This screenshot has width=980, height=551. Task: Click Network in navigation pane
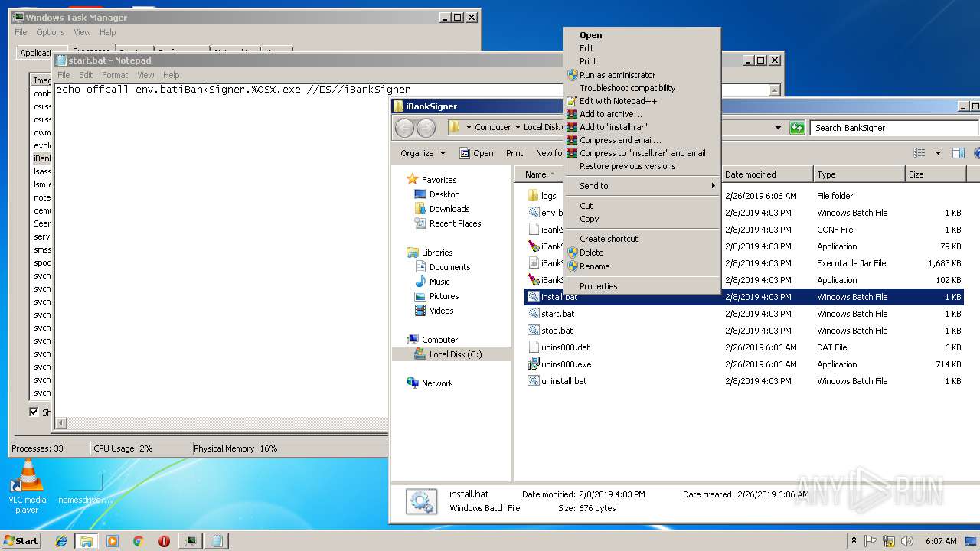pos(437,383)
